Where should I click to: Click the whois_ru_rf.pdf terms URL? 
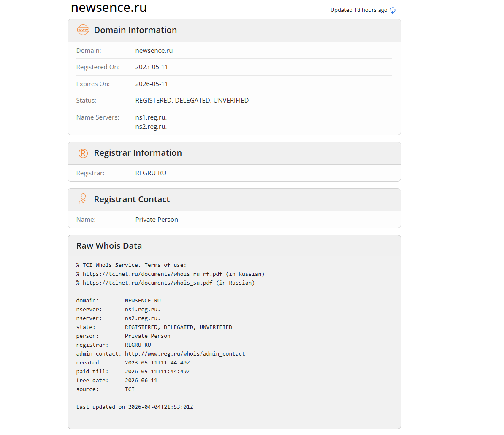pyautogui.click(x=152, y=274)
